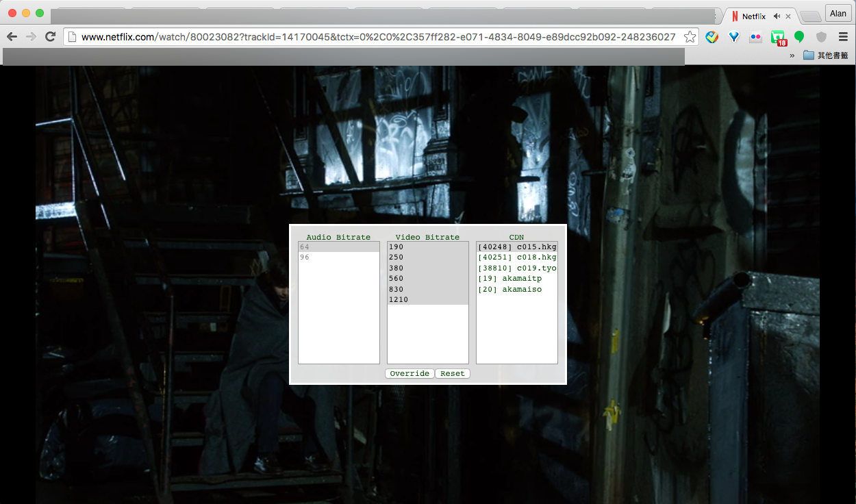Screen dimensions: 856x504
Task: Click the macOS yellow minimize button
Action: tap(26, 13)
